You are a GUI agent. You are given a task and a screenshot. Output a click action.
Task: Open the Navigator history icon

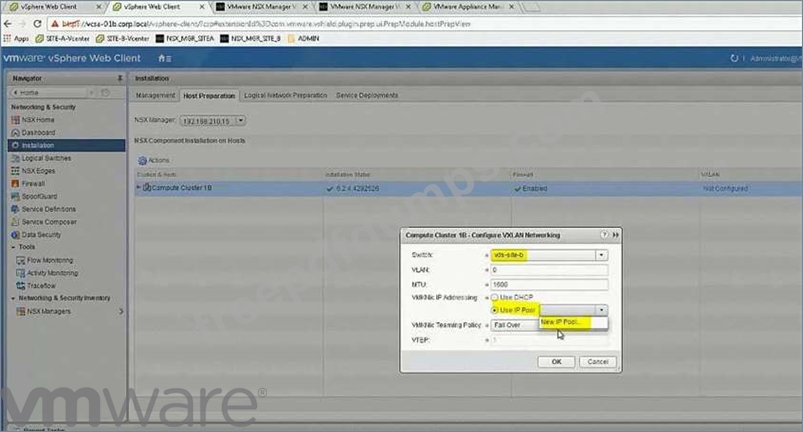[105, 93]
